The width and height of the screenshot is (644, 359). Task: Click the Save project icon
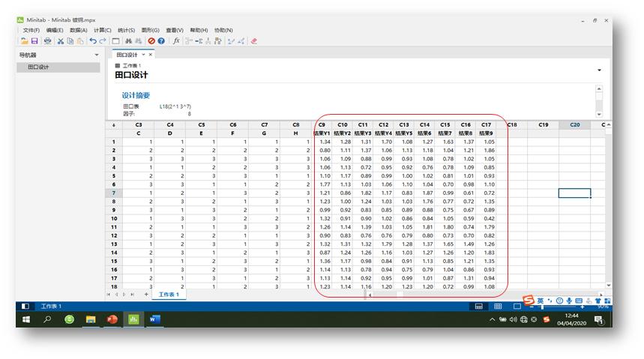click(34, 40)
